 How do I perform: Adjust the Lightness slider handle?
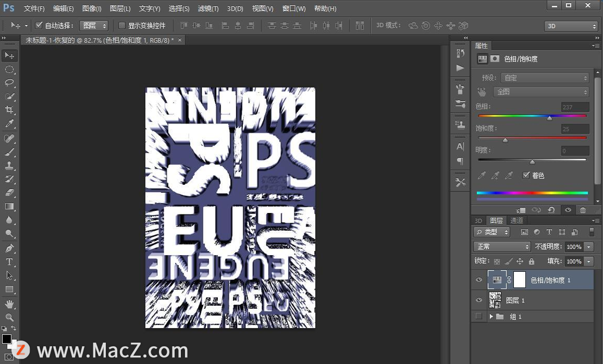coord(532,162)
